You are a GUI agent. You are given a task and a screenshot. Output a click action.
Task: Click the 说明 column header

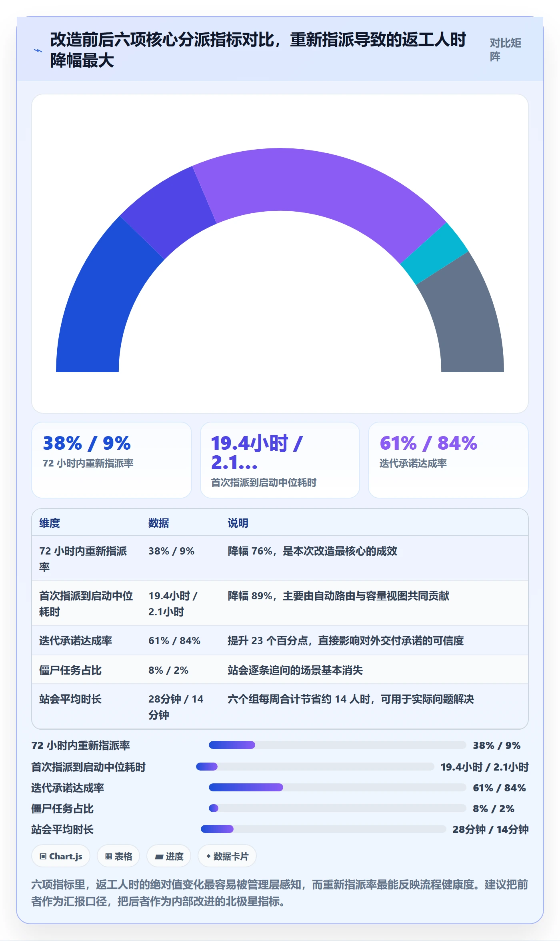coord(238,523)
